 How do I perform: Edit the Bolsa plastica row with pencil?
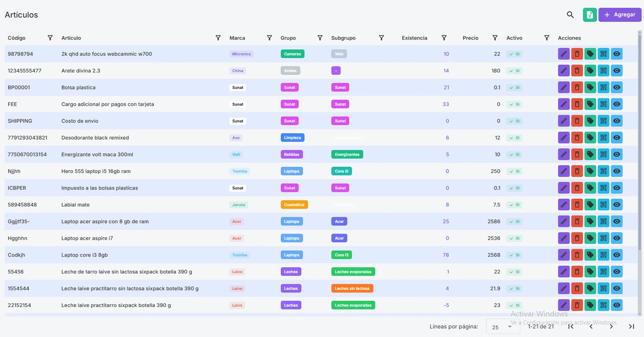(x=564, y=87)
